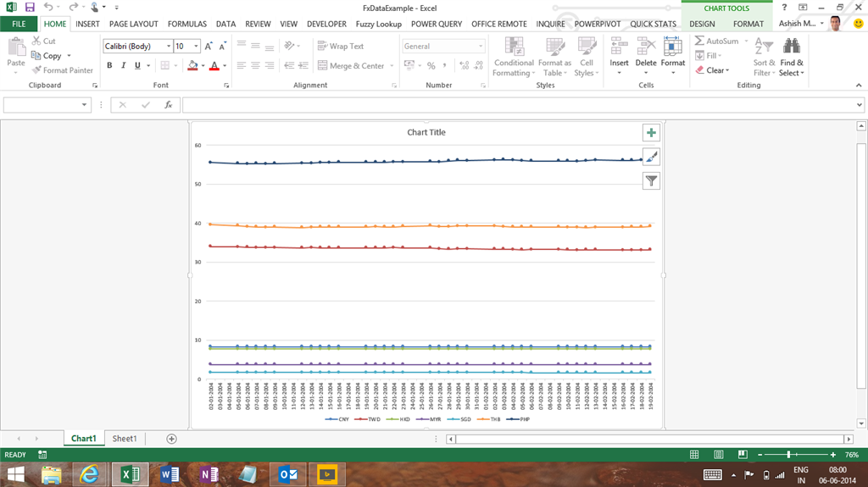
Task: Click the Borders icon
Action: (165, 65)
